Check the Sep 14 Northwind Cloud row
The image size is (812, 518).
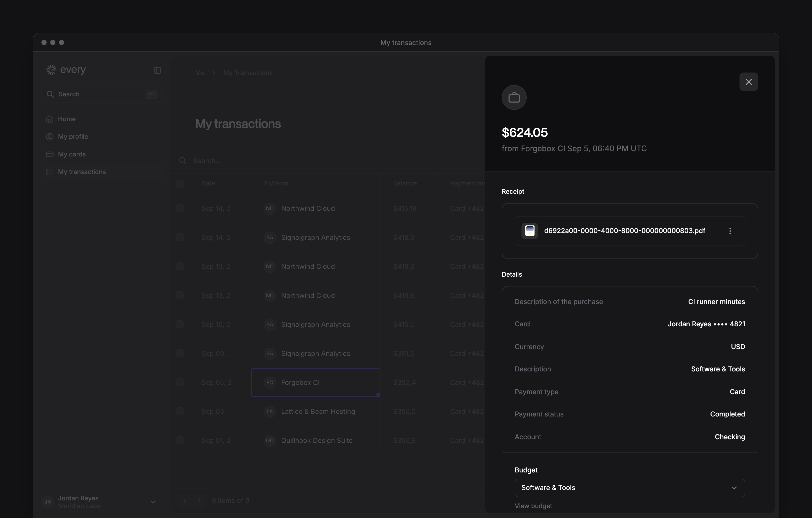tap(180, 208)
